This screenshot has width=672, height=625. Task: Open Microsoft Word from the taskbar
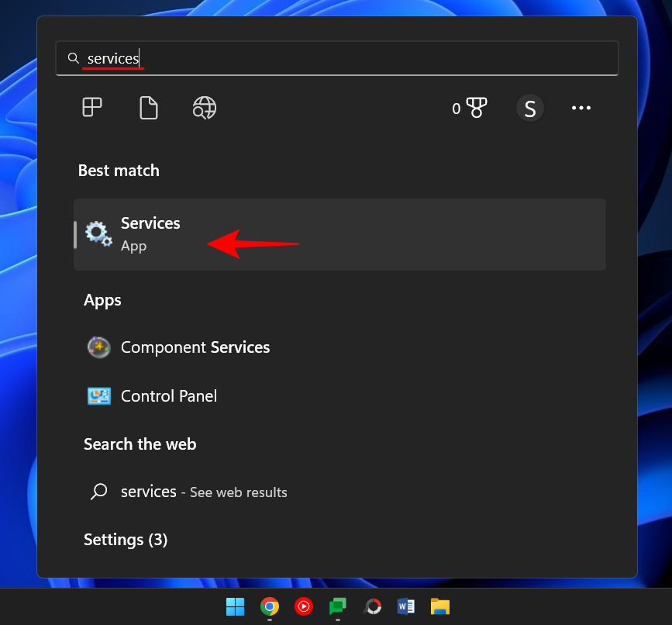pos(405,606)
